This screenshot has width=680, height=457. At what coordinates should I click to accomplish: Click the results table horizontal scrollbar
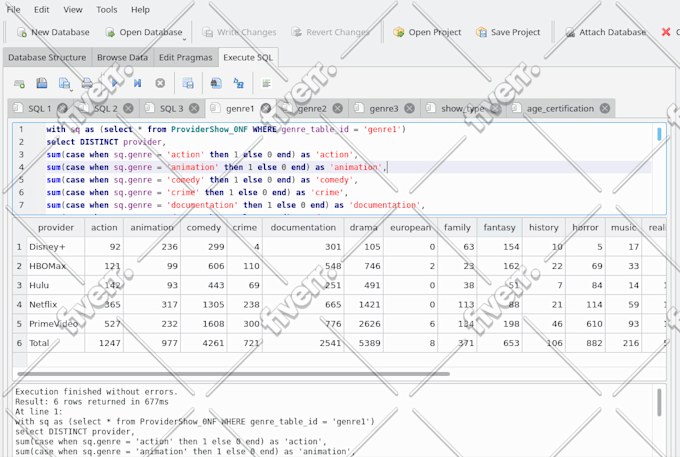(x=233, y=373)
